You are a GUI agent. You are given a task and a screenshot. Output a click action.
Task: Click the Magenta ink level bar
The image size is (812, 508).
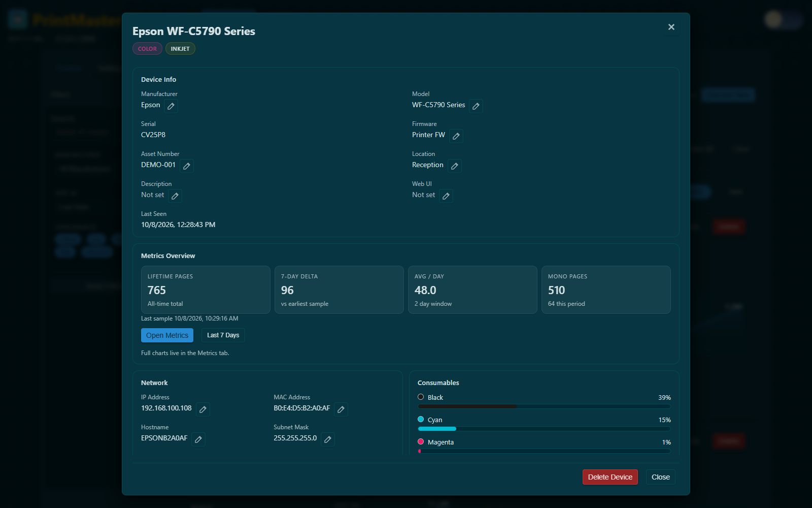544,451
